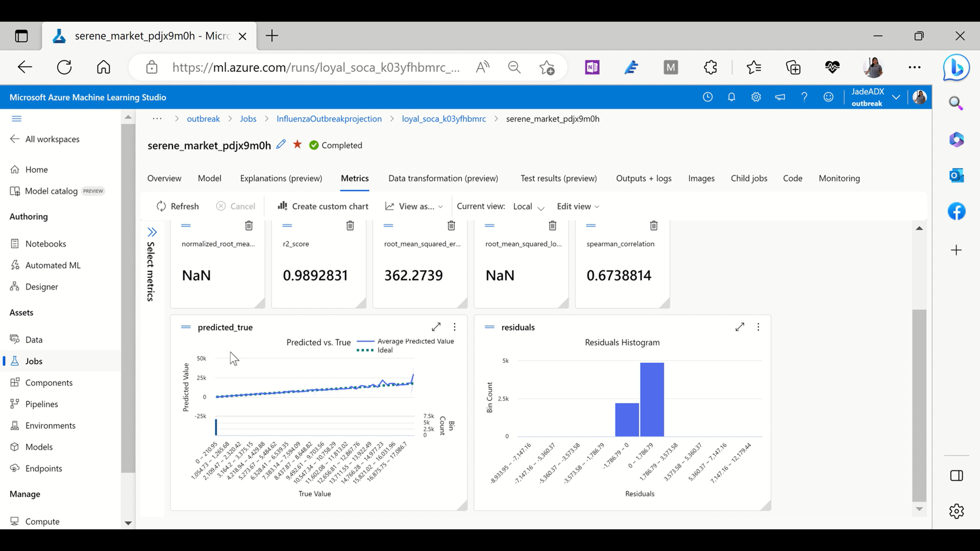The height and width of the screenshot is (551, 980).
Task: Toggle the favorite star on job
Action: (298, 144)
